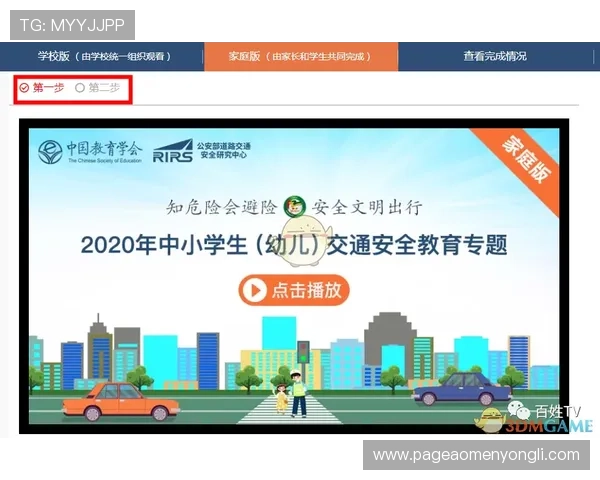Click the 点击播放 play button
600x480 pixels.
pos(294,290)
